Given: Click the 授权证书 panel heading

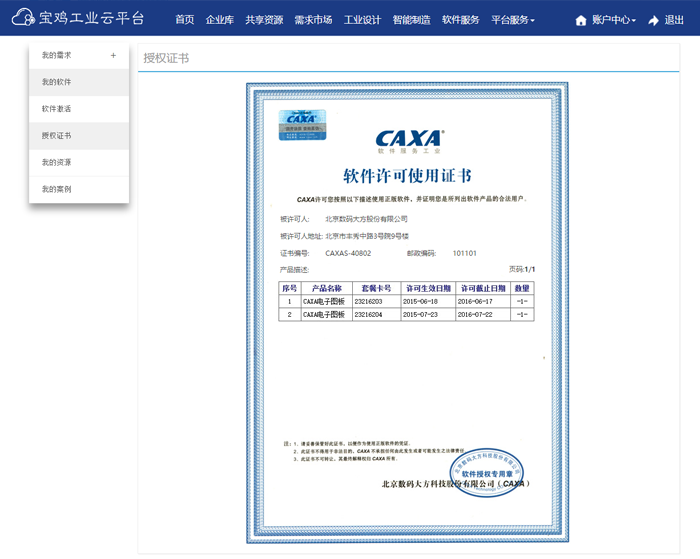Looking at the screenshot, I should pyautogui.click(x=166, y=58).
